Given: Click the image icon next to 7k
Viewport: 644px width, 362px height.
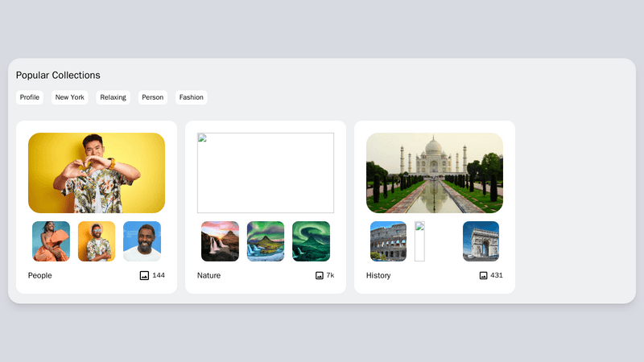Looking at the screenshot, I should [320, 275].
